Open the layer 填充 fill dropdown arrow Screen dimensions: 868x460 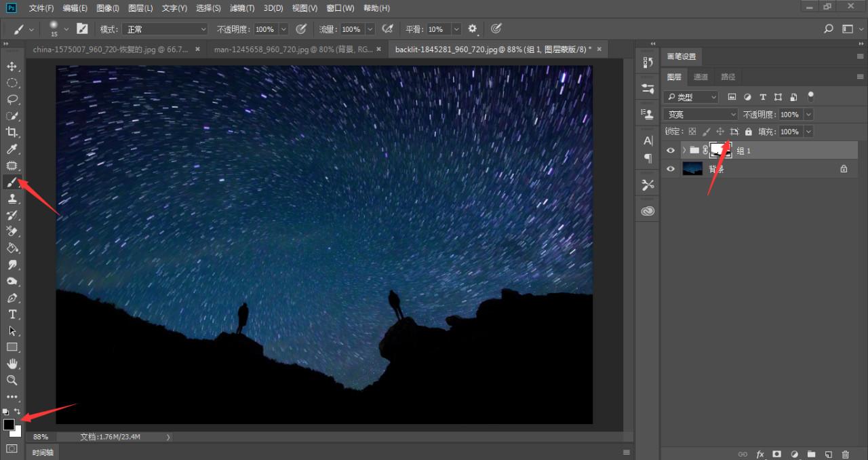point(808,132)
